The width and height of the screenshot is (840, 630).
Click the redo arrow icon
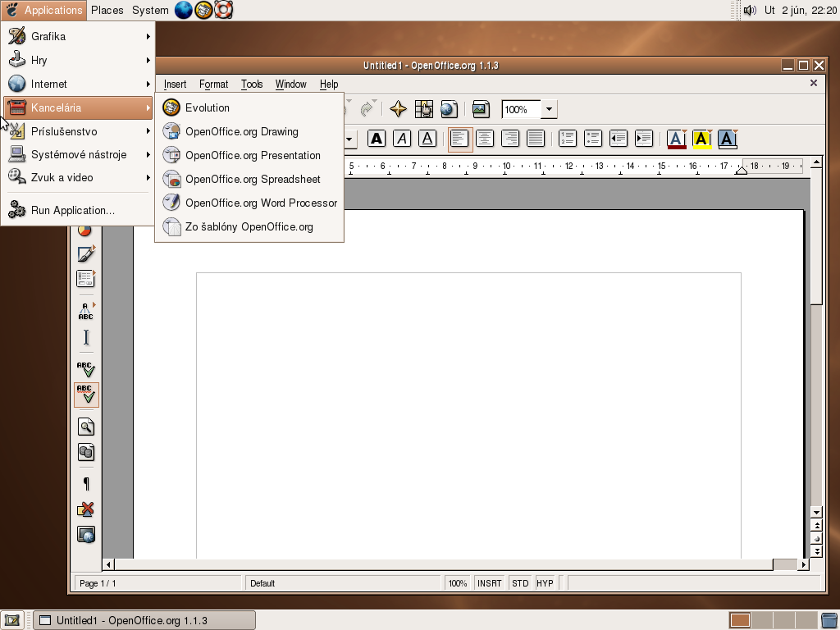pos(367,109)
